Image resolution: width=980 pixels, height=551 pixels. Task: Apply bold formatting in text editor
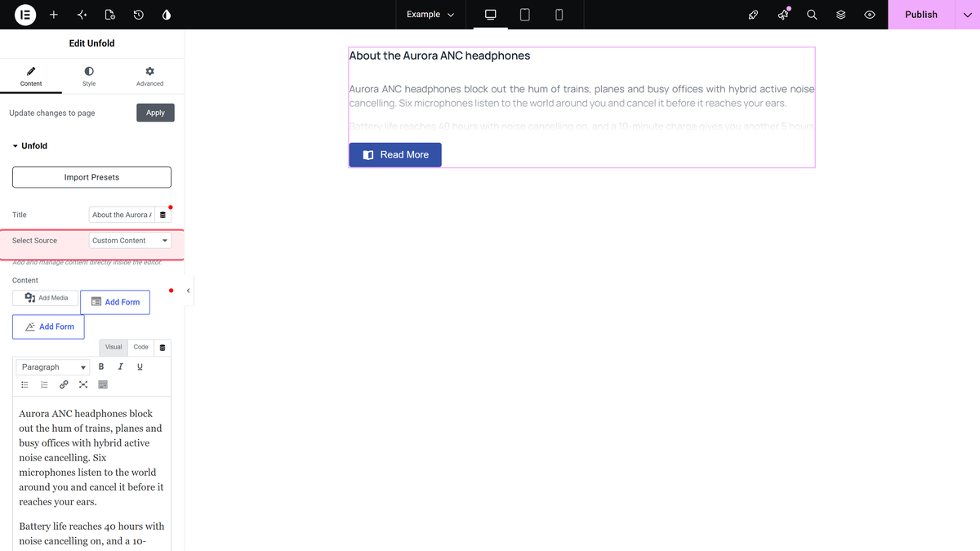click(101, 367)
